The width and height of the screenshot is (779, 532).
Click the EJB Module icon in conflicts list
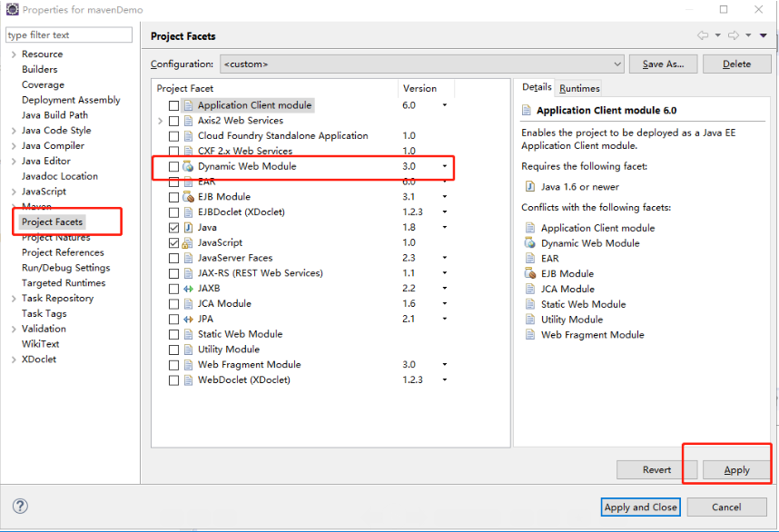[x=530, y=273]
